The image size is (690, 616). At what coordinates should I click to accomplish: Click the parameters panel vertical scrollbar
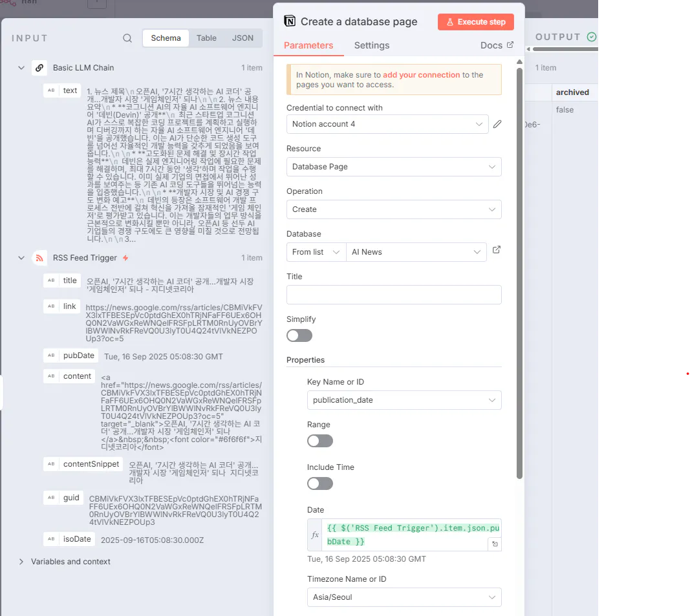520,273
